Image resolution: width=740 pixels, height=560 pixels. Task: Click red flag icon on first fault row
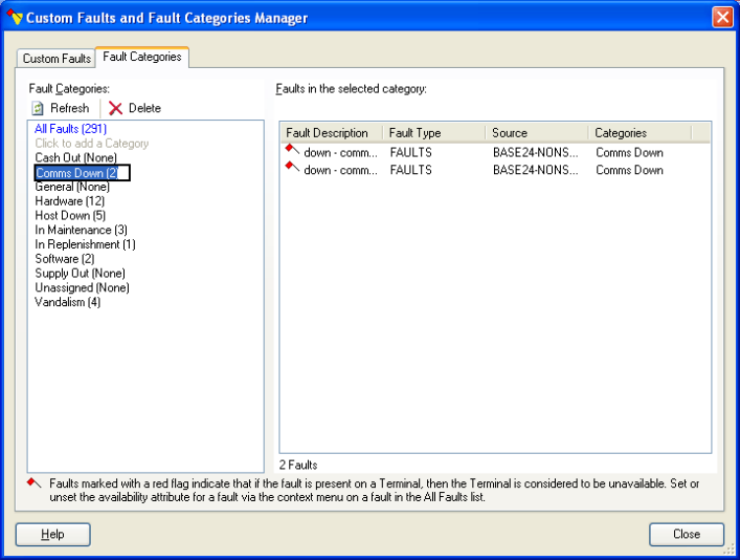point(292,151)
